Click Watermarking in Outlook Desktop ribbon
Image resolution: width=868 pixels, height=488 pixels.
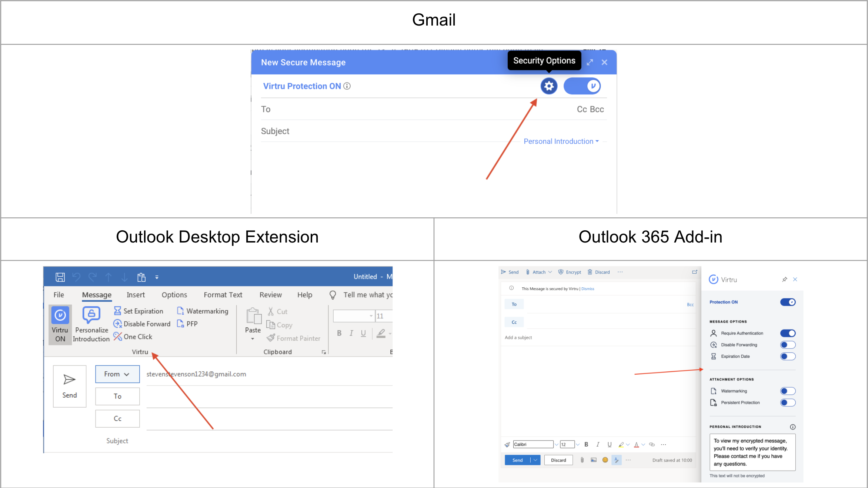pyautogui.click(x=203, y=311)
